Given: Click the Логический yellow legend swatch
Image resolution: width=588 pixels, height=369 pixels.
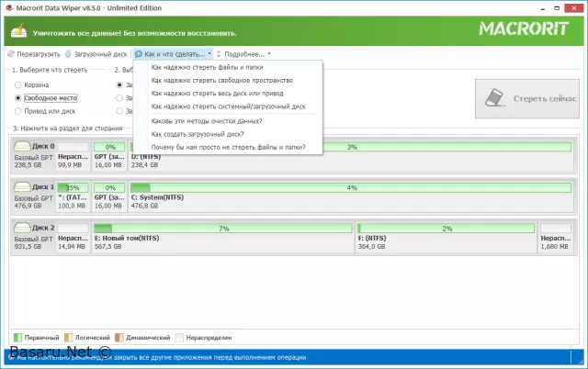Looking at the screenshot, I should point(68,338).
